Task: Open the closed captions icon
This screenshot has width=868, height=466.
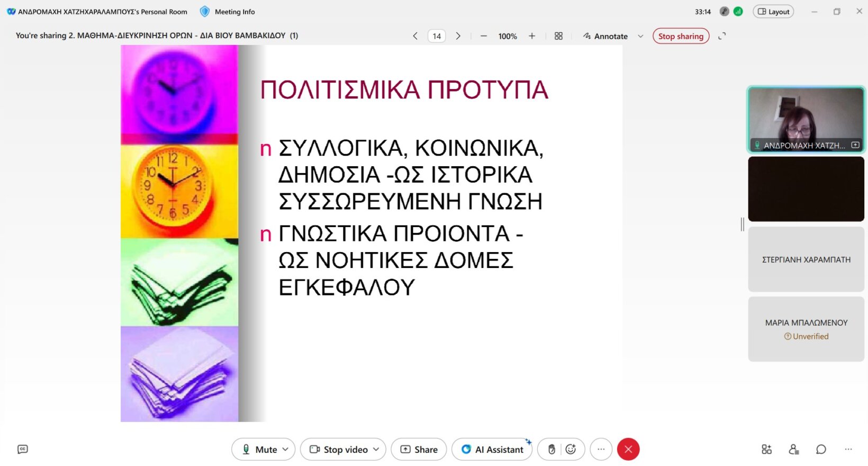Action: pyautogui.click(x=22, y=449)
